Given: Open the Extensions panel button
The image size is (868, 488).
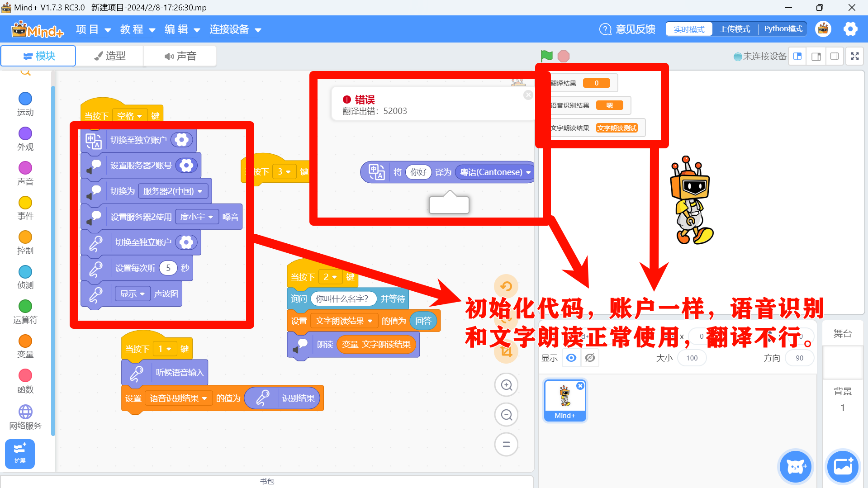Looking at the screenshot, I should [20, 454].
